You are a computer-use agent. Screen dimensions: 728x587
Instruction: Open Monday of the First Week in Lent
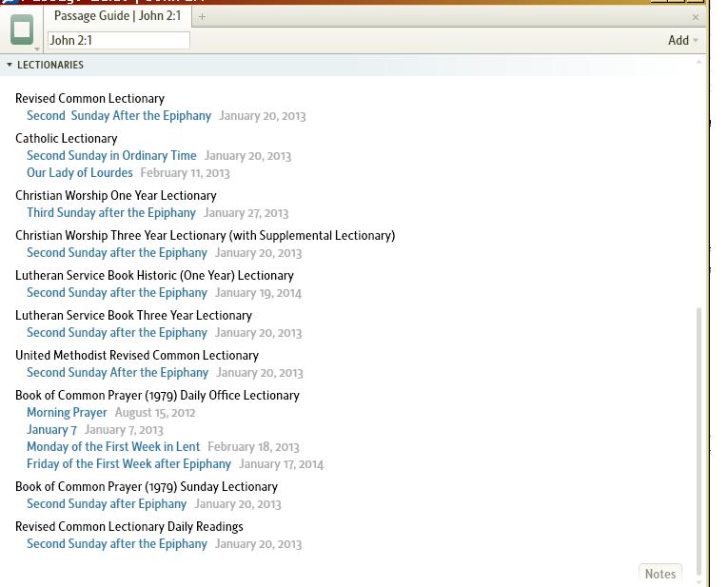(x=113, y=446)
